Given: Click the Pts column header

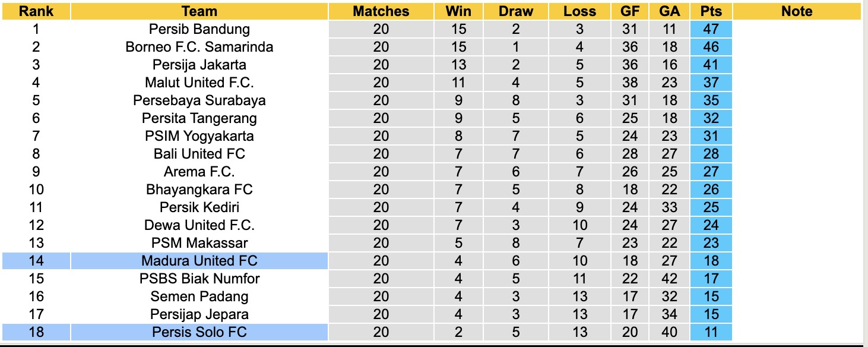Looking at the screenshot, I should pyautogui.click(x=711, y=11).
